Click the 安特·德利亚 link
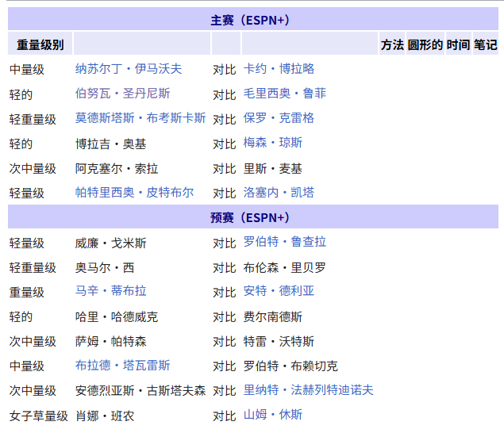The width and height of the screenshot is (504, 433). (x=279, y=291)
